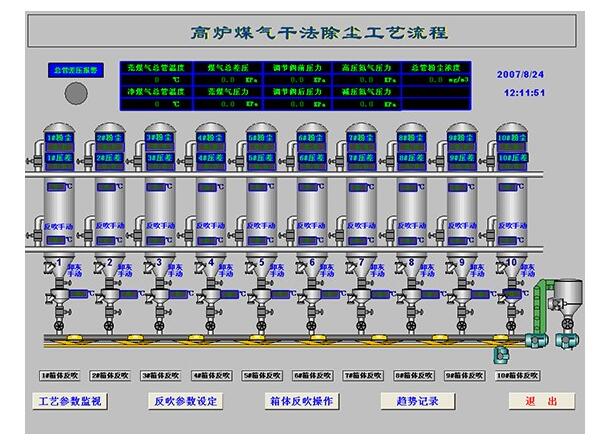This screenshot has width=608, height=441.
Task: Open the 趋势记录 trend page
Action: click(417, 401)
